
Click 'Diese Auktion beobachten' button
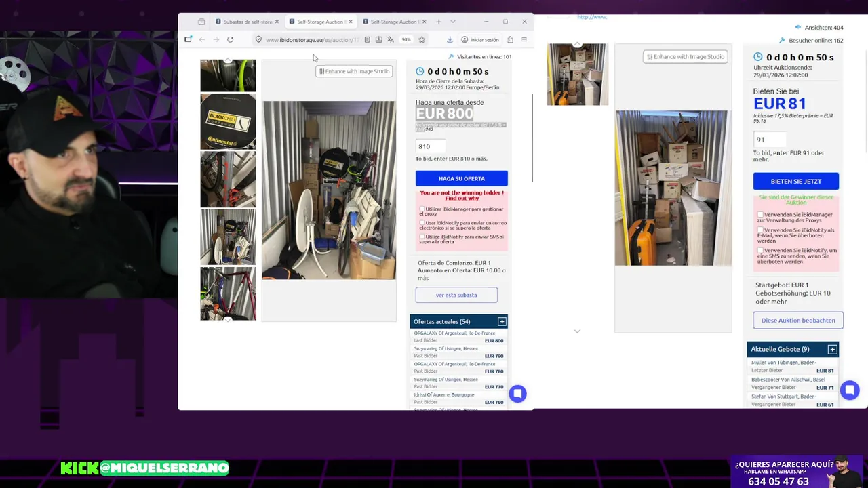click(797, 320)
